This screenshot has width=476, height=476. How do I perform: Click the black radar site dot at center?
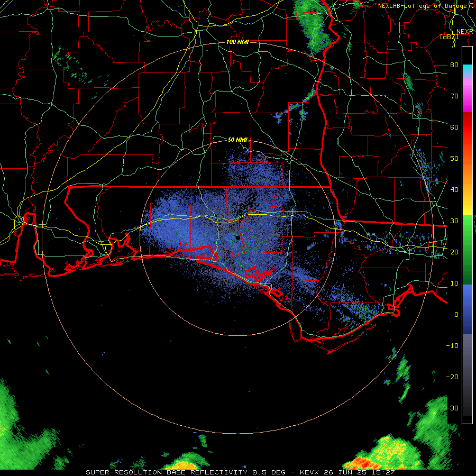coord(237,237)
